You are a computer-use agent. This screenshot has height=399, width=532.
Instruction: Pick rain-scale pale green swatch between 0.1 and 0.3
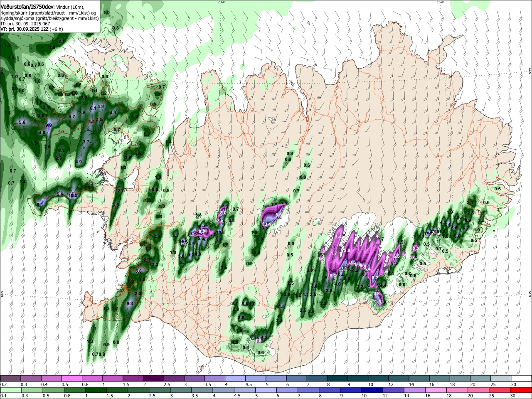tap(10, 390)
